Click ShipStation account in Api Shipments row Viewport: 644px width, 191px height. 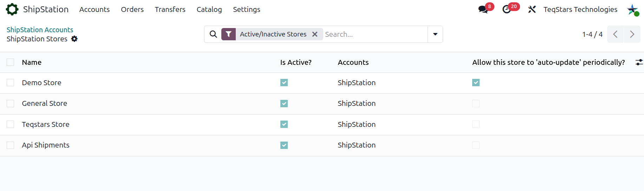(357, 145)
